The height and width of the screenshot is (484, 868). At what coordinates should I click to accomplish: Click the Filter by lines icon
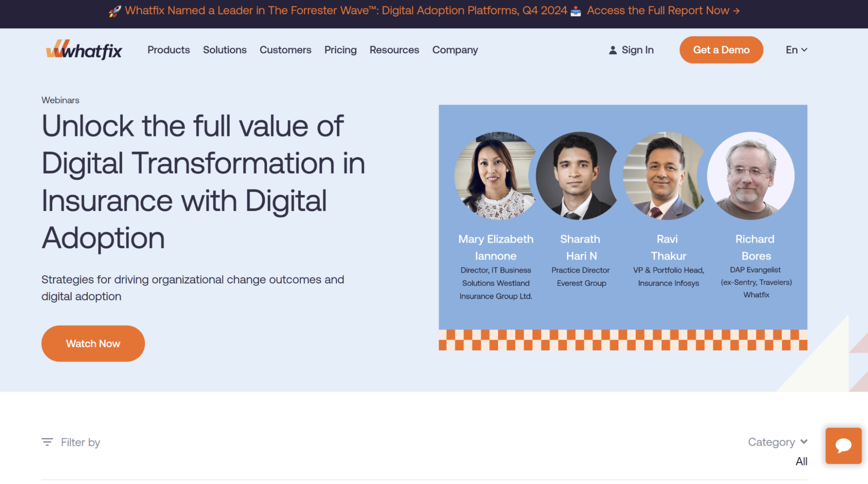coord(47,442)
